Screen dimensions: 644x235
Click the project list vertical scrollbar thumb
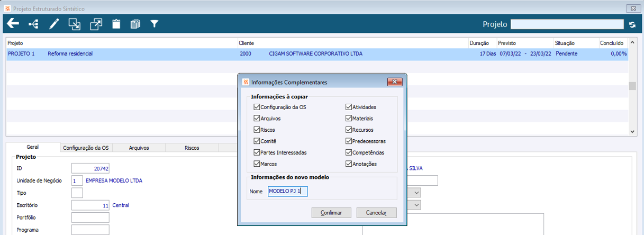click(x=632, y=87)
